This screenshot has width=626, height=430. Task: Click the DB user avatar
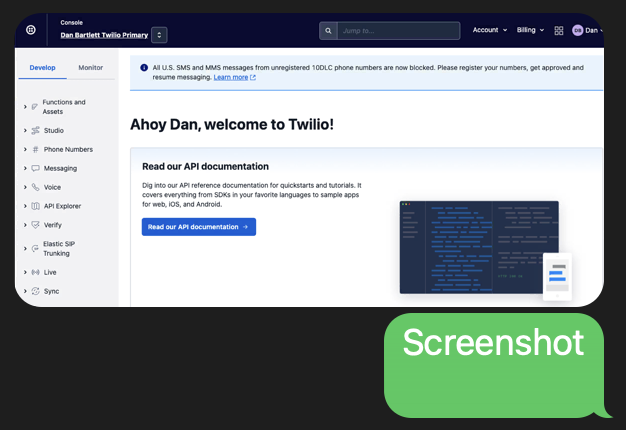[577, 30]
